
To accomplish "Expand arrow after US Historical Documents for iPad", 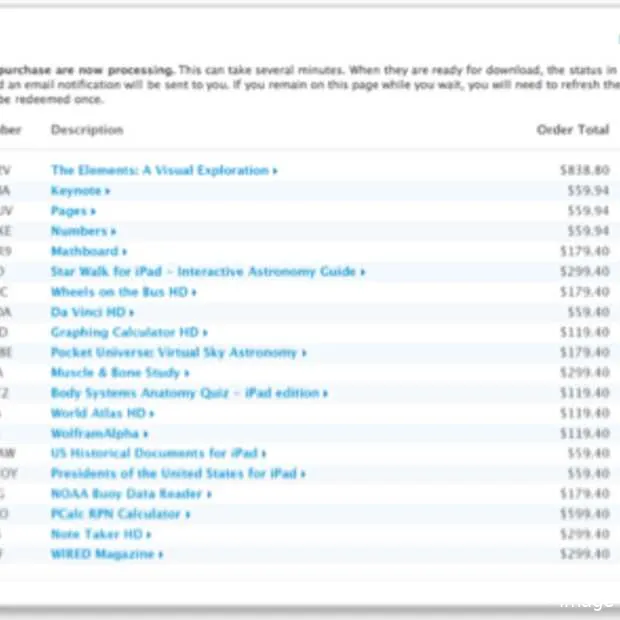I will click(x=264, y=453).
